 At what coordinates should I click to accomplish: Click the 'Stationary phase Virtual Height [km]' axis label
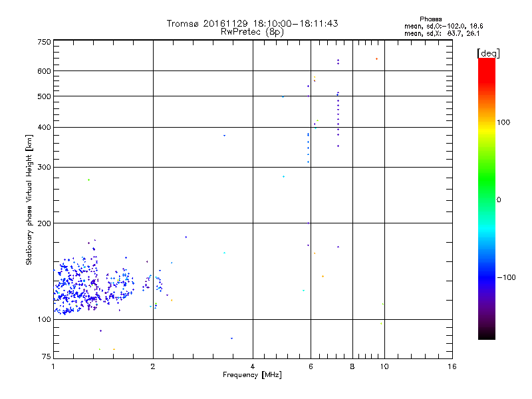[x=29, y=199]
